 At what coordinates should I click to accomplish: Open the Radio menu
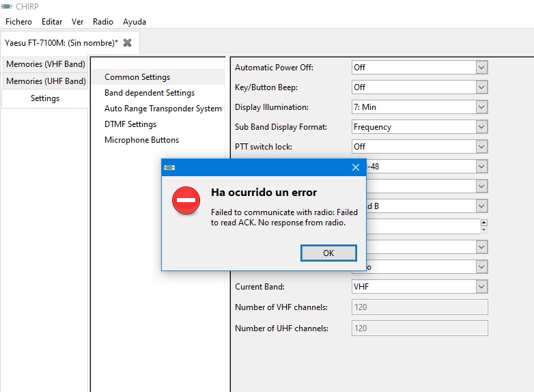tap(103, 22)
